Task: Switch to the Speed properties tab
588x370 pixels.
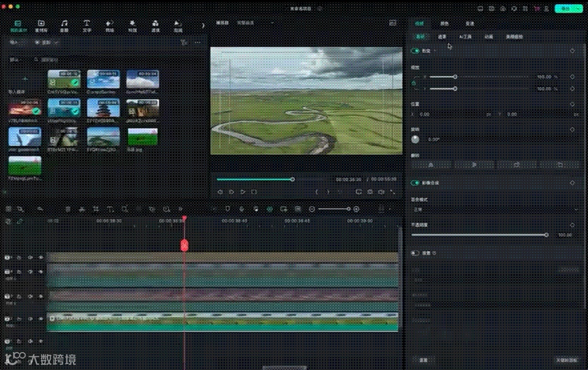Action: pos(470,23)
